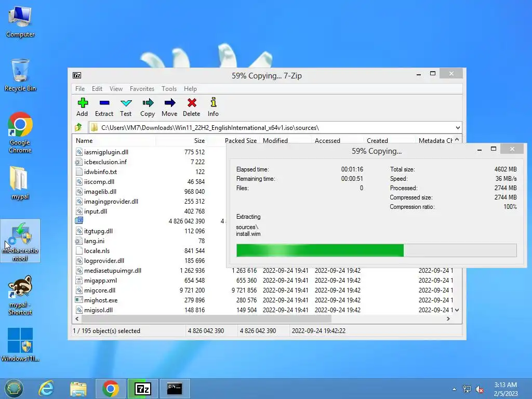
Task: Click the green copying progress bar
Action: 376,250
